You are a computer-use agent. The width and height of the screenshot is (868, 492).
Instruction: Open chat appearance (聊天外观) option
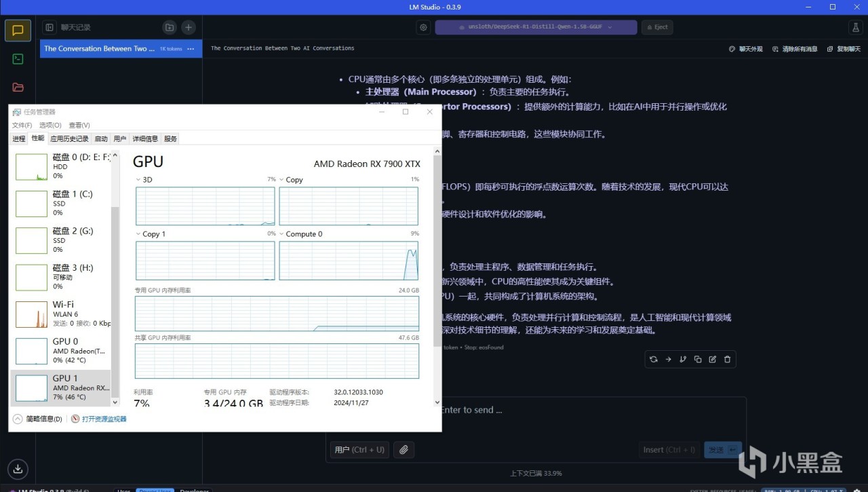pos(745,49)
